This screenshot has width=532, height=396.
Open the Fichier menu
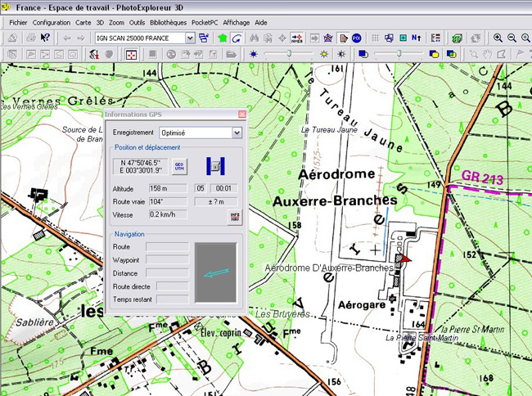point(18,23)
